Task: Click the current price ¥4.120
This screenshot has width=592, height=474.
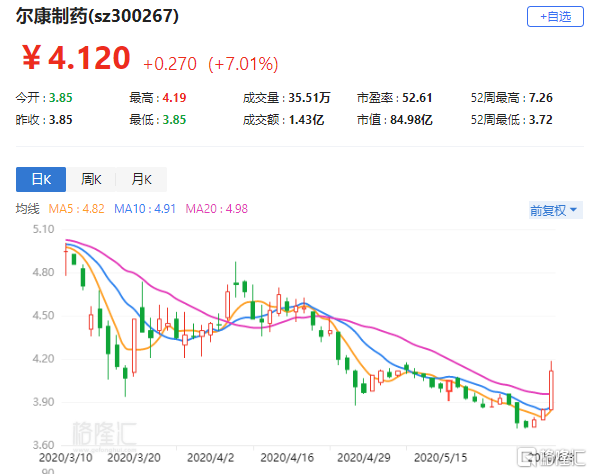Action: 76,58
